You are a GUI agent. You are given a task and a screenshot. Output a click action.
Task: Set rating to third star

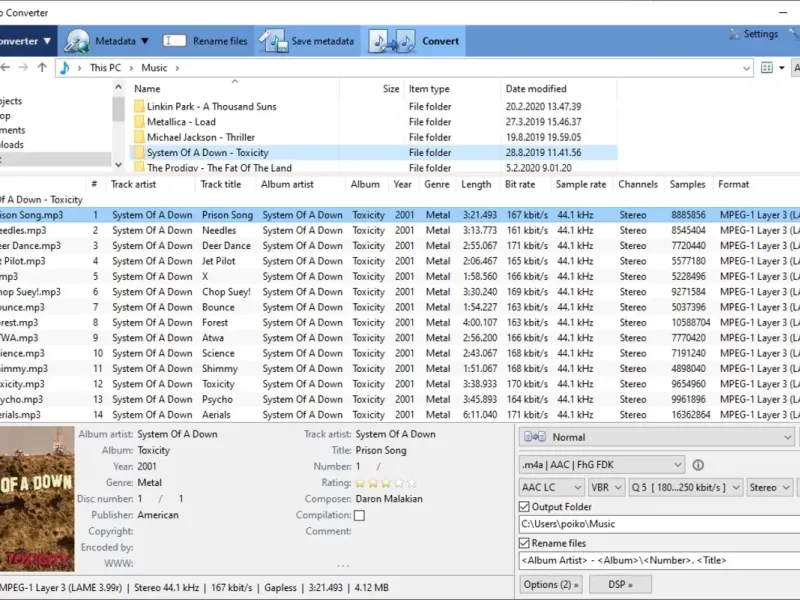tap(386, 483)
